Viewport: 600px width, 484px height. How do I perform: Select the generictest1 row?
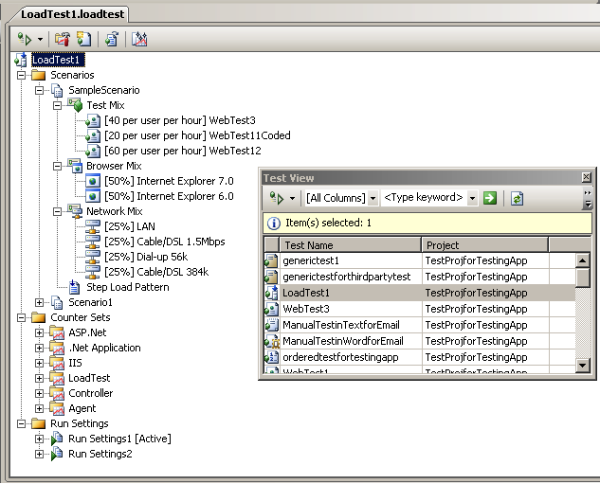click(x=419, y=261)
